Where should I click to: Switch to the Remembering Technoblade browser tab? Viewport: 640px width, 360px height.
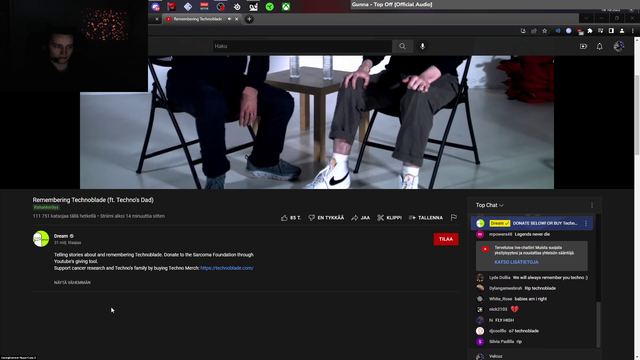(x=198, y=19)
